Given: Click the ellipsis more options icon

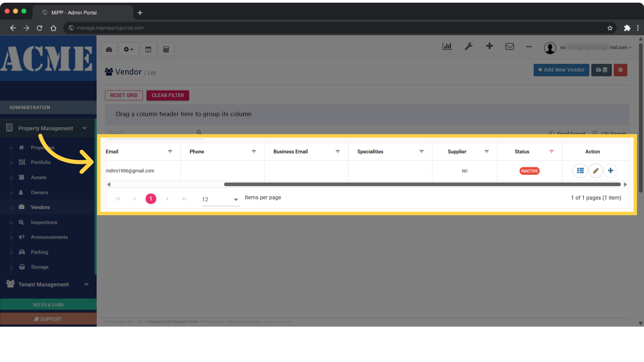Looking at the screenshot, I should pos(529,47).
